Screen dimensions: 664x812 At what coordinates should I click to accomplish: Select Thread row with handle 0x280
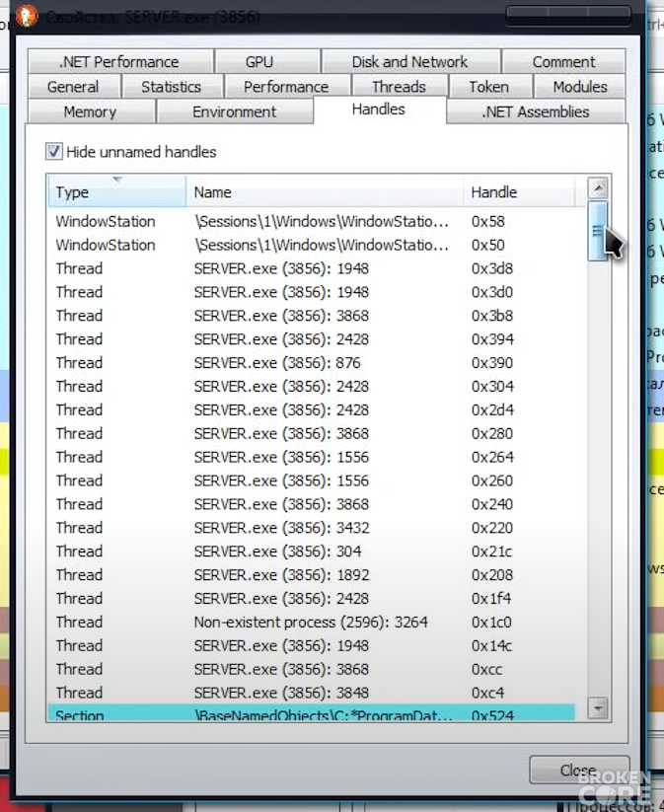coord(312,433)
